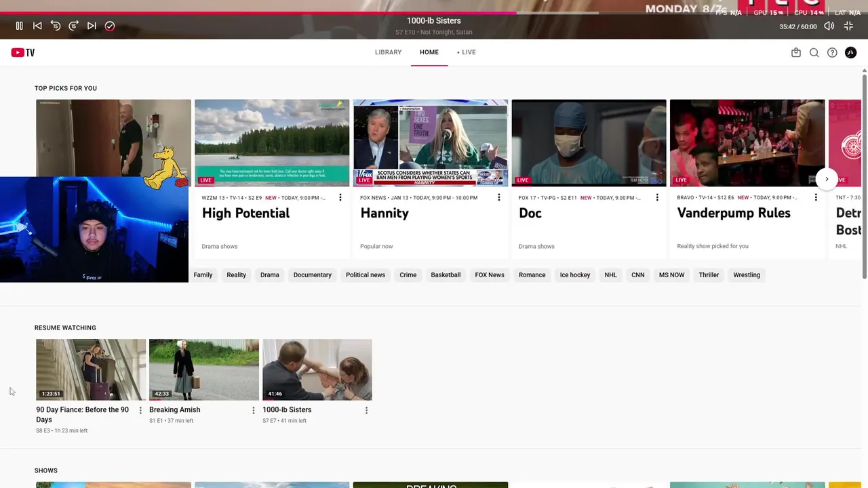This screenshot has height=488, width=868.
Task: Open the store bag icon
Action: click(x=796, y=52)
